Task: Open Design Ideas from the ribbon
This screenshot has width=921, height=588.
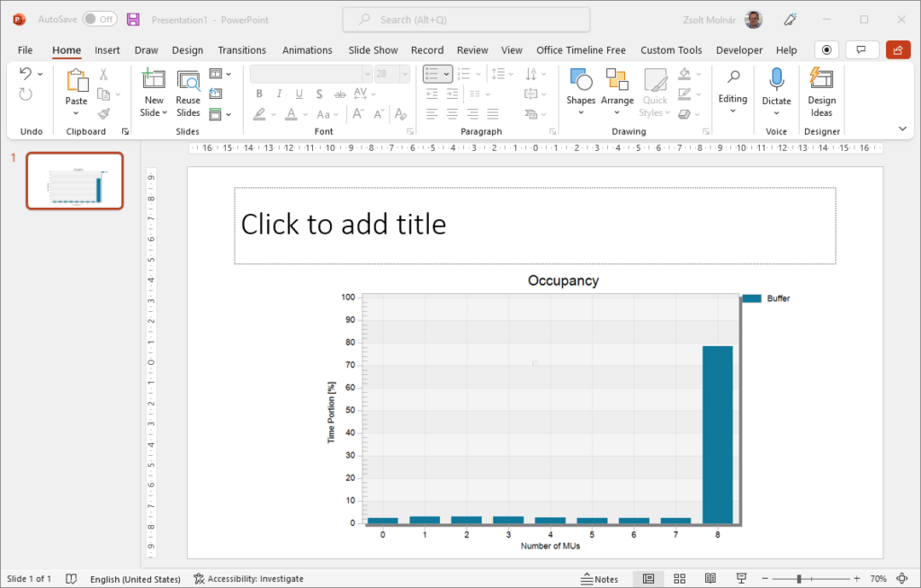Action: [821, 93]
